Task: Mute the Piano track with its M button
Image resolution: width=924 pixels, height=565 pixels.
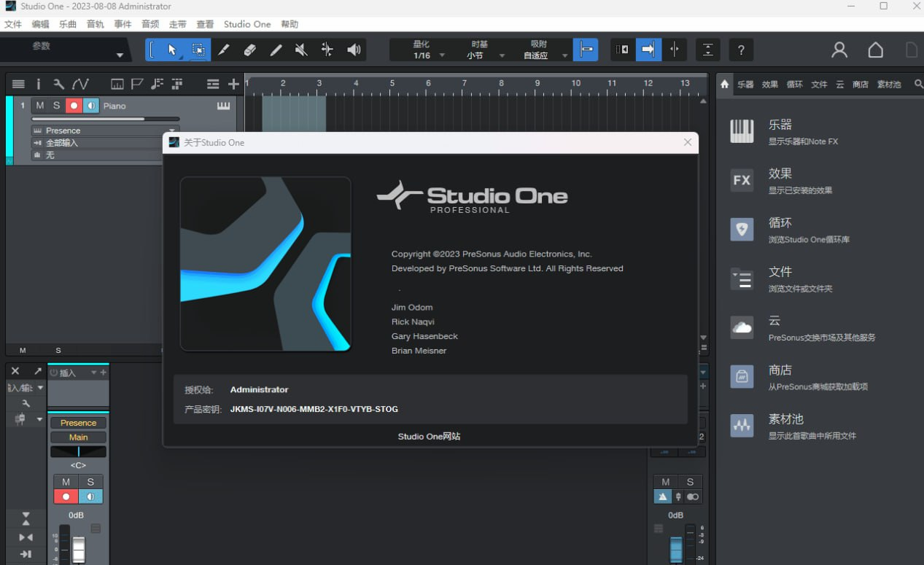Action: pos(40,106)
